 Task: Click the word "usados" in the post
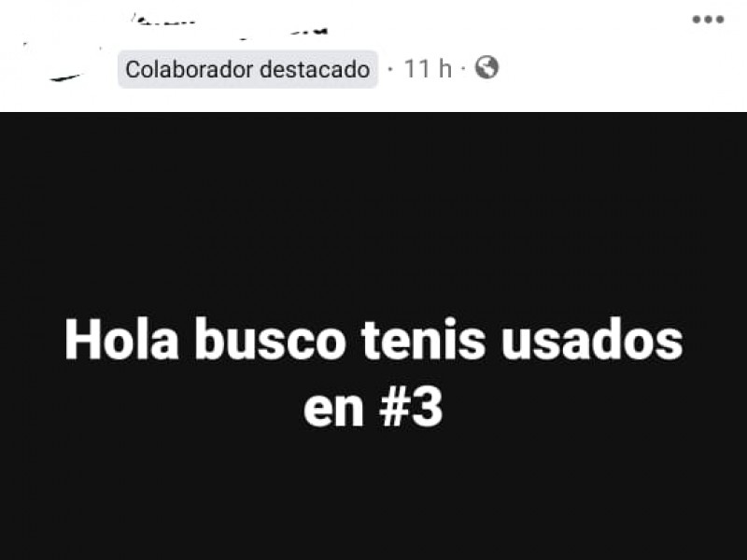pyautogui.click(x=592, y=340)
